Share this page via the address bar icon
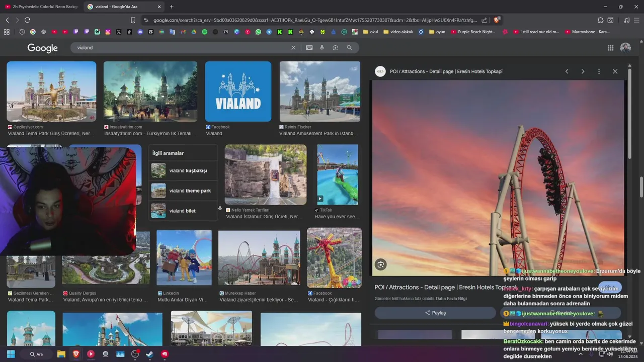 pyautogui.click(x=484, y=20)
